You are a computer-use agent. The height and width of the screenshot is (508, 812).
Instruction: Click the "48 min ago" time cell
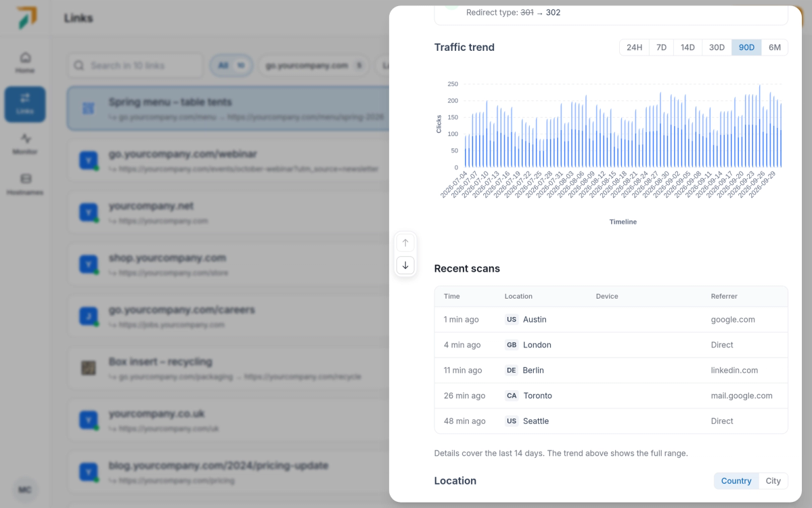point(465,421)
